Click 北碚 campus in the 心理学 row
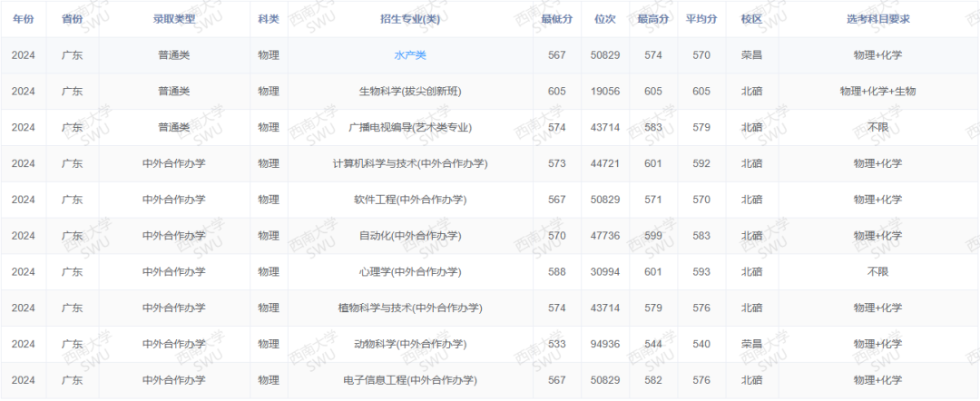 [x=752, y=272]
